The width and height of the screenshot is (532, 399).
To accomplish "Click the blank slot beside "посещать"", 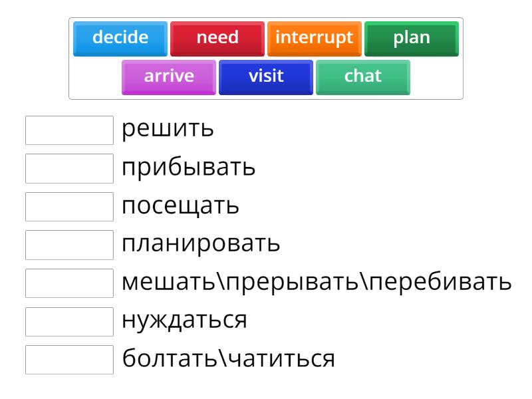I will [x=69, y=207].
